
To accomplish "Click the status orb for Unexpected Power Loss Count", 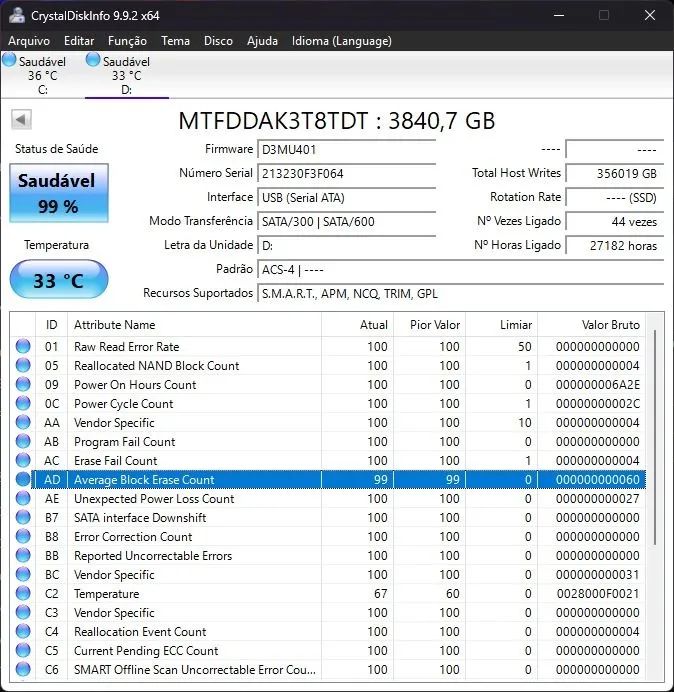I will click(x=23, y=498).
